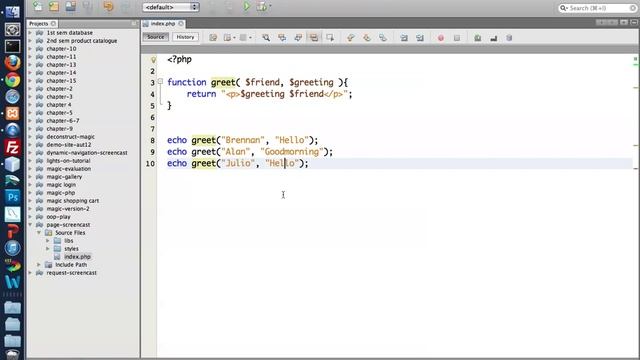Toggle Highlight Search in editor toolbar

point(313,38)
